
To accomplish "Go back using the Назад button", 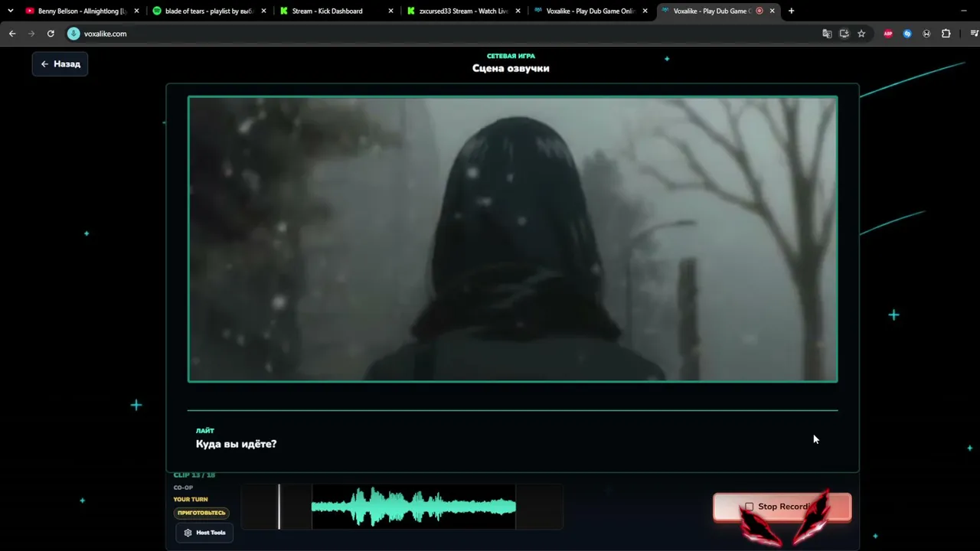I will pos(60,64).
